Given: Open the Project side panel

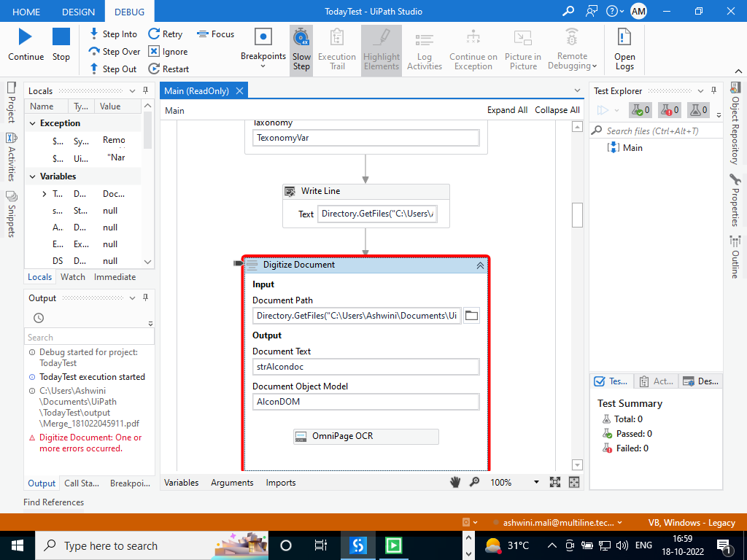Looking at the screenshot, I should [x=12, y=102].
